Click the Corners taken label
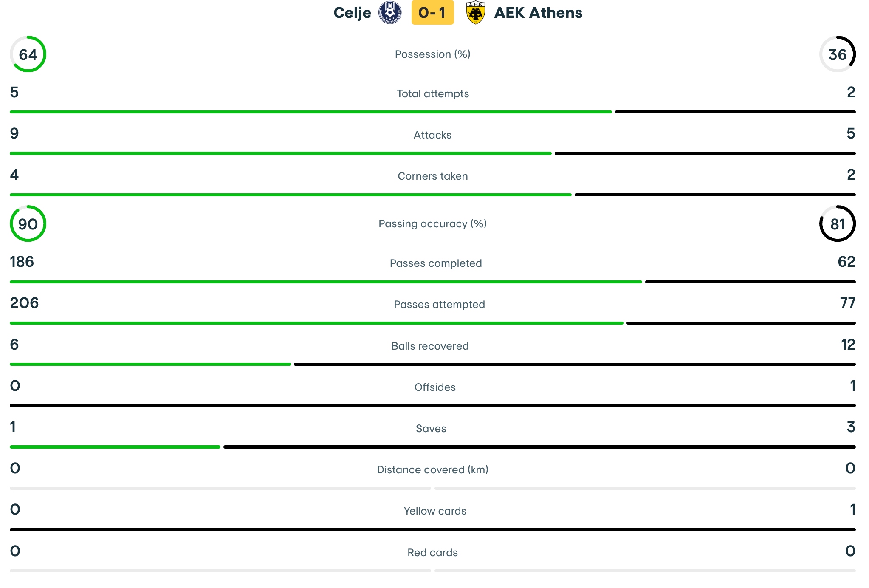The height and width of the screenshot is (588, 869). [432, 176]
